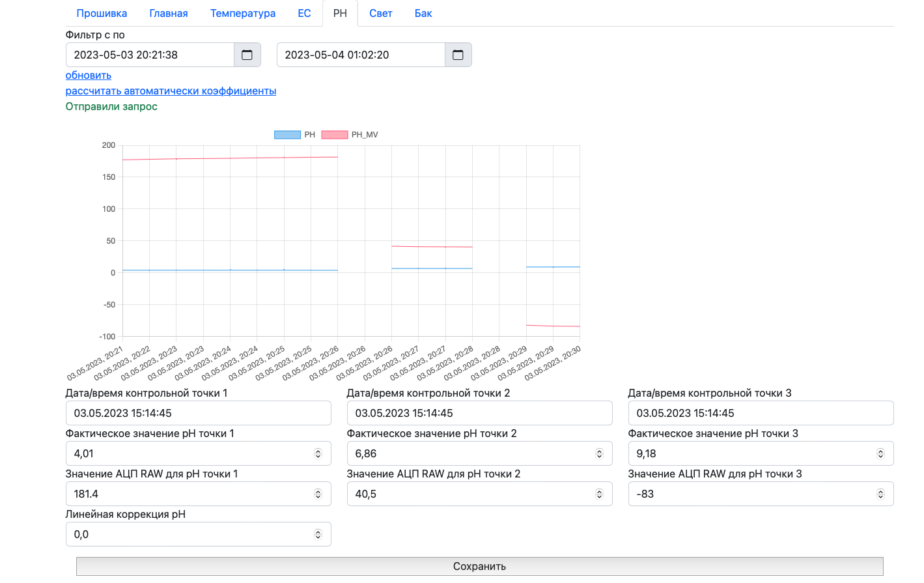Viewport: 924px width, 583px height.
Task: Toggle PH series via blue legend swatch
Action: (287, 135)
